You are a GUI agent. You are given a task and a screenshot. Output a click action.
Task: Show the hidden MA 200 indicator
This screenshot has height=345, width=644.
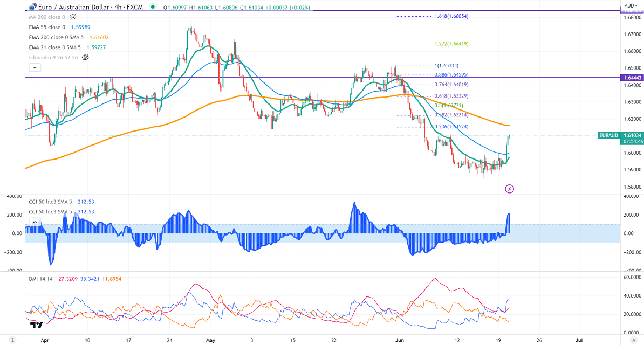73,17
